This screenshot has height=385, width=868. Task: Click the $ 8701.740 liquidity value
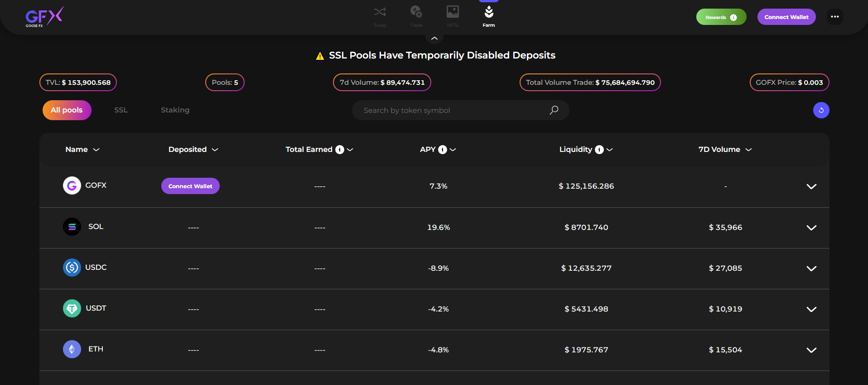(x=586, y=228)
